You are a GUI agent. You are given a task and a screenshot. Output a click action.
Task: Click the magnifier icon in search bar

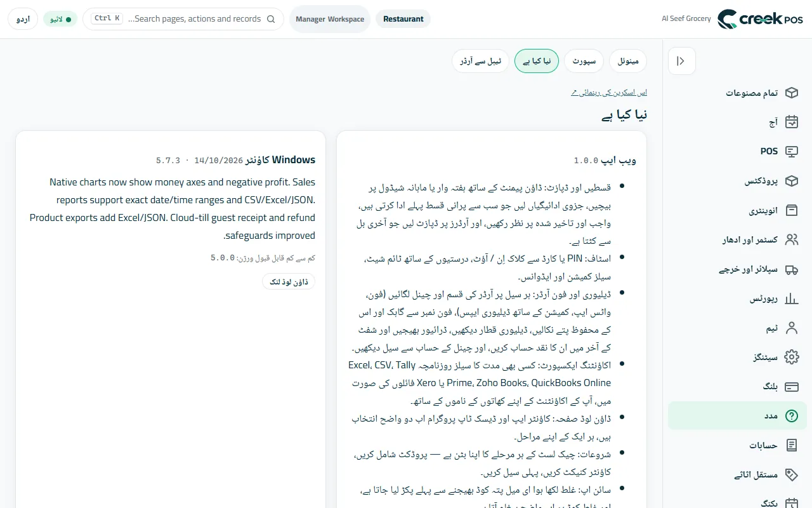pos(271,19)
